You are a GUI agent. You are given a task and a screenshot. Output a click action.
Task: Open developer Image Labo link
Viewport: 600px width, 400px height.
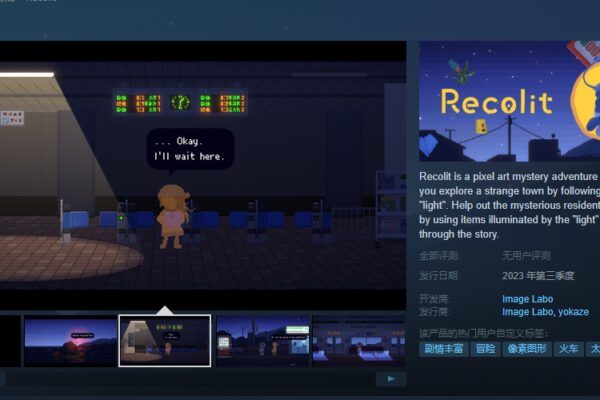[527, 299]
